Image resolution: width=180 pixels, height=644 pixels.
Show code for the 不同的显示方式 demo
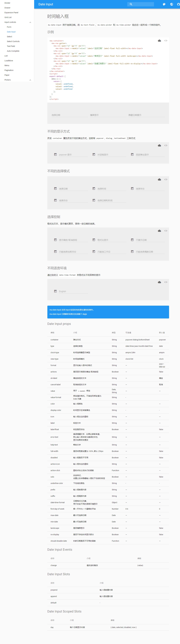pyautogui.click(x=166, y=146)
